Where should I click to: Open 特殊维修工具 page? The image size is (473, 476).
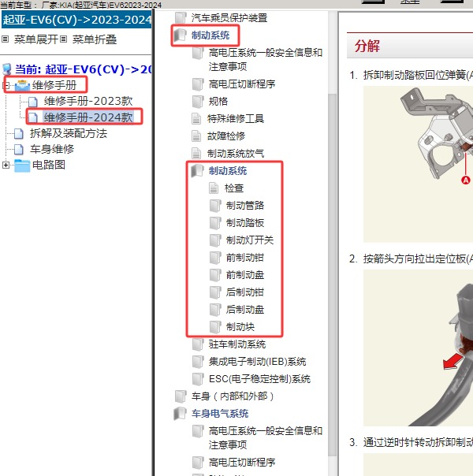(x=235, y=119)
